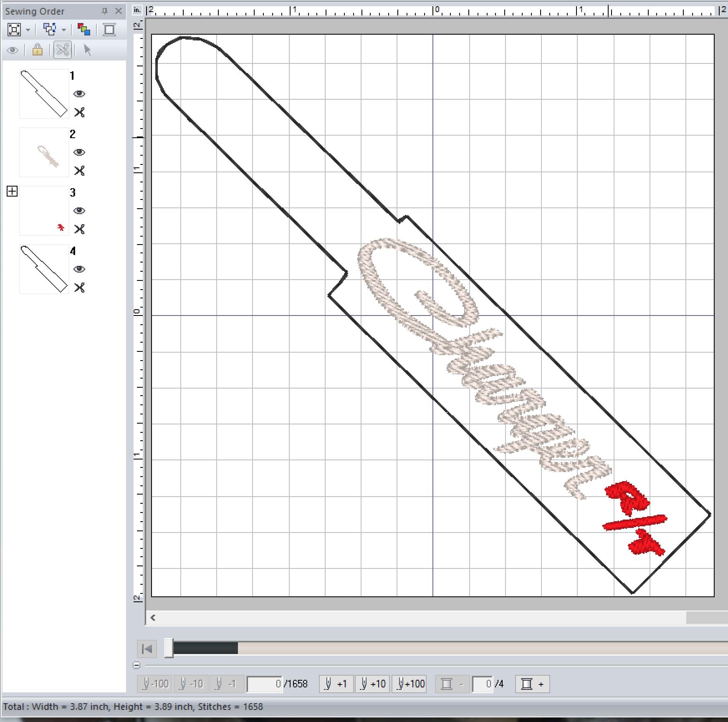728x722 pixels.
Task: Select frame 4 outline thumbnail
Action: (44, 269)
